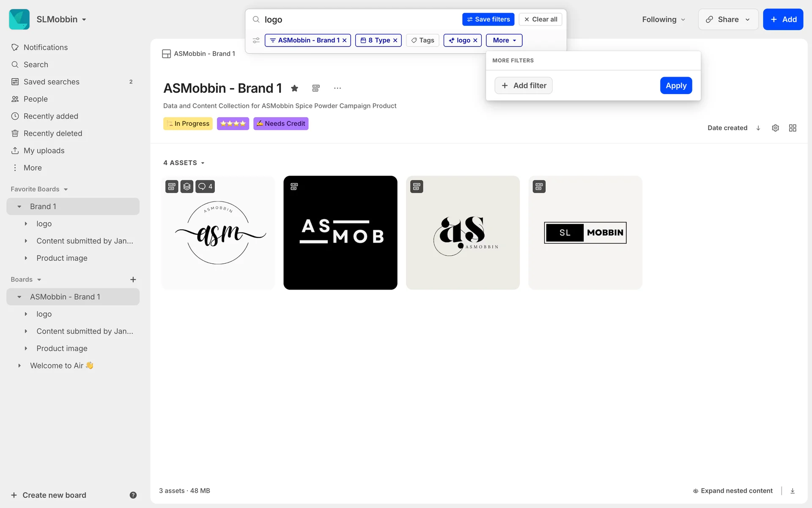The width and height of the screenshot is (812, 508).
Task: Open the SLMobbin workspace dropdown
Action: click(x=61, y=19)
